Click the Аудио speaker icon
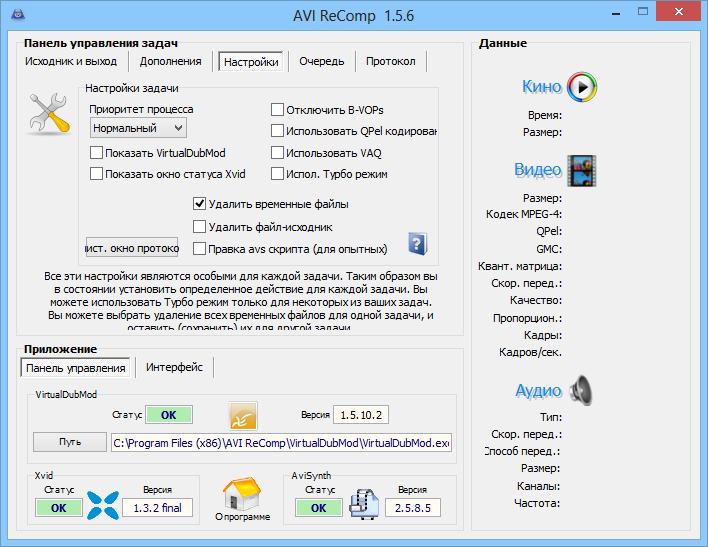The height and width of the screenshot is (547, 708). tap(581, 391)
